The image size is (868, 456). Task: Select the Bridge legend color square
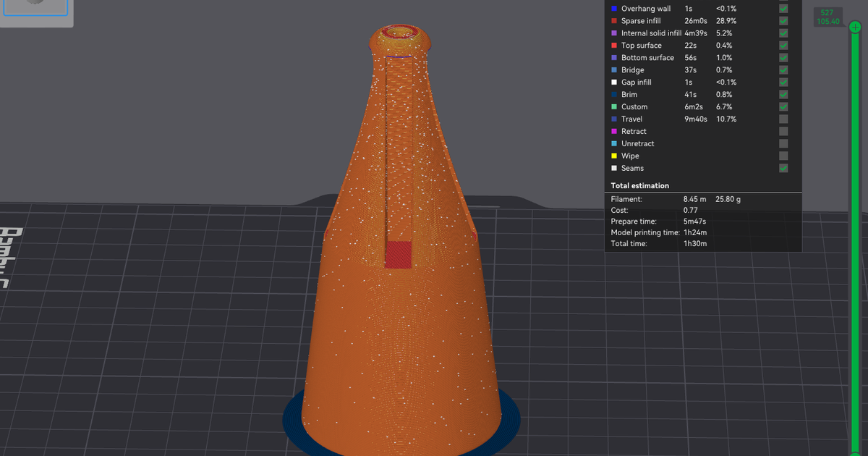[614, 70]
